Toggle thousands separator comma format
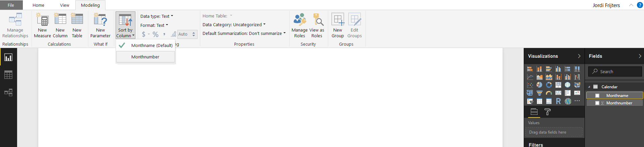The width and height of the screenshot is (644, 147). click(164, 34)
